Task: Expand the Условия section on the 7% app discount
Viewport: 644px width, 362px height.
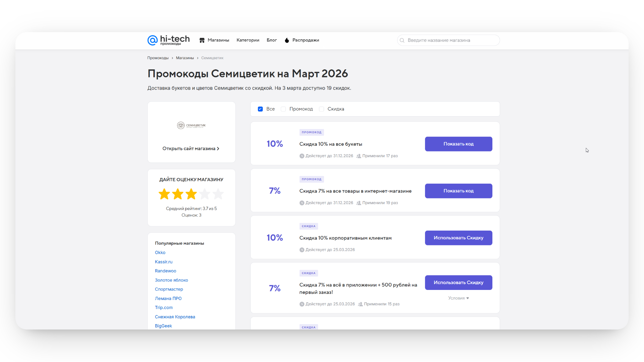Action: pyautogui.click(x=458, y=298)
